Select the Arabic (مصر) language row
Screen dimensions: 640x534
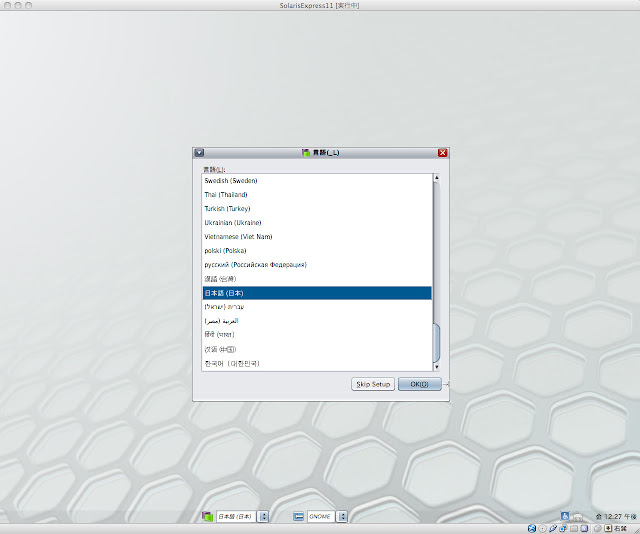[x=317, y=321]
